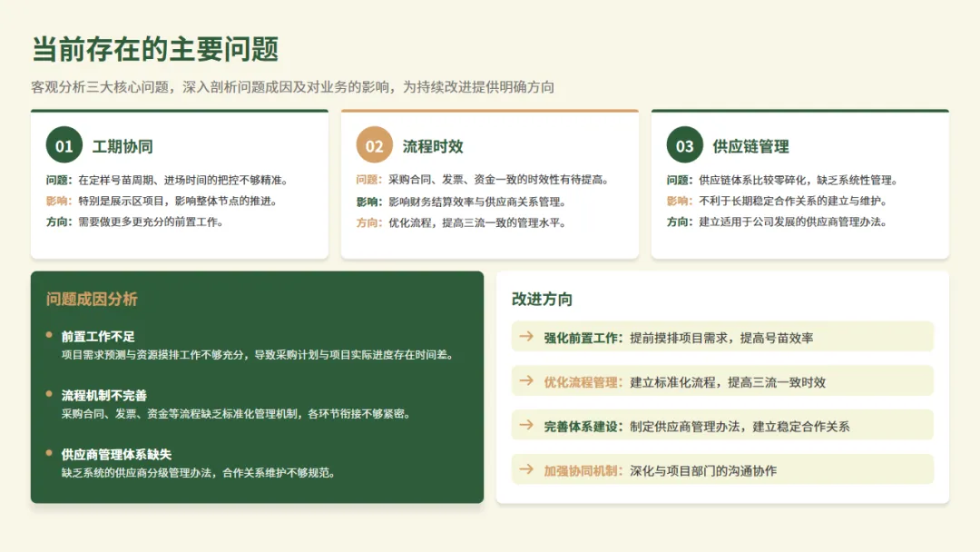The width and height of the screenshot is (980, 552).
Task: Select text 提前摸排项目需求，提高号苗效率
Action: [722, 338]
